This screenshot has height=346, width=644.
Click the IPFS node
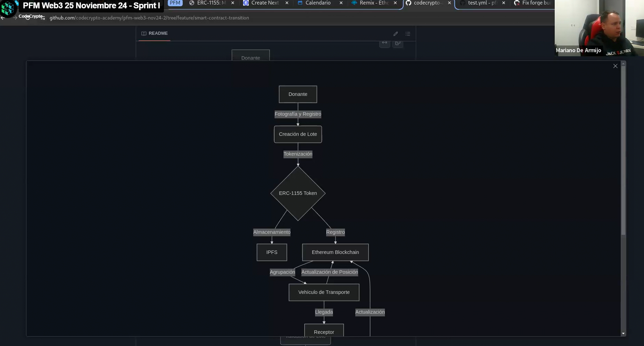pyautogui.click(x=272, y=252)
